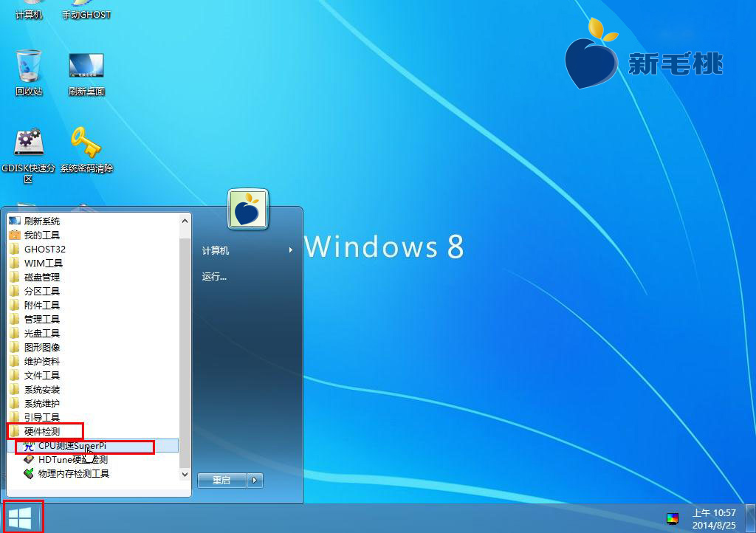The width and height of the screenshot is (756, 533).
Task: Open the GHOST32 folder
Action: point(92,249)
